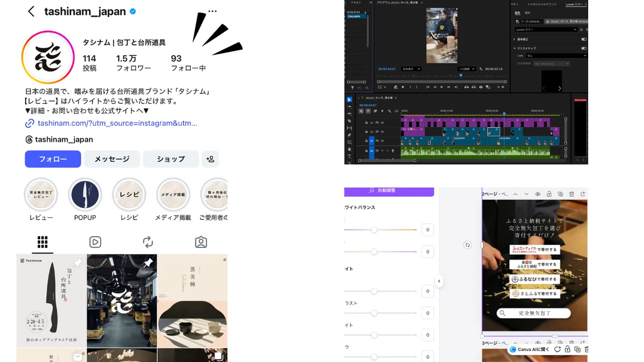The width and height of the screenshot is (644, 362).
Task: Open the Program monitor button editor plus
Action: click(x=503, y=87)
